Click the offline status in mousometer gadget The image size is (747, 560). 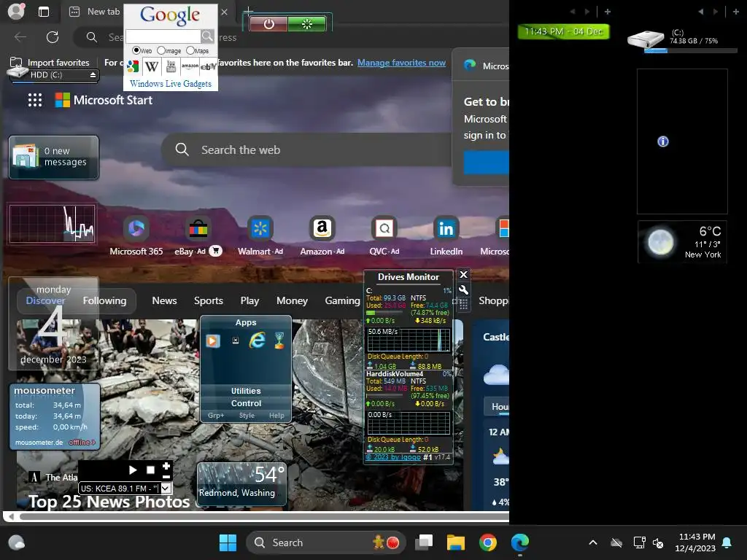pyautogui.click(x=82, y=443)
